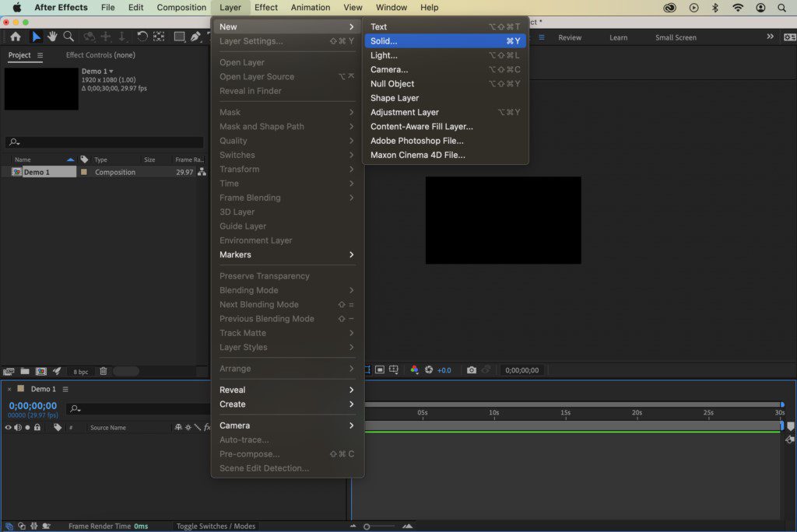Create a new folder in Project panel

(24, 372)
